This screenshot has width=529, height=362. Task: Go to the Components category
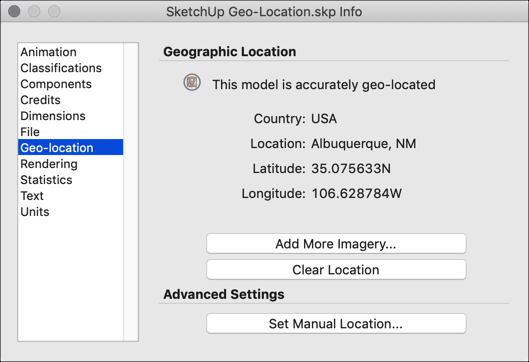coord(71,84)
